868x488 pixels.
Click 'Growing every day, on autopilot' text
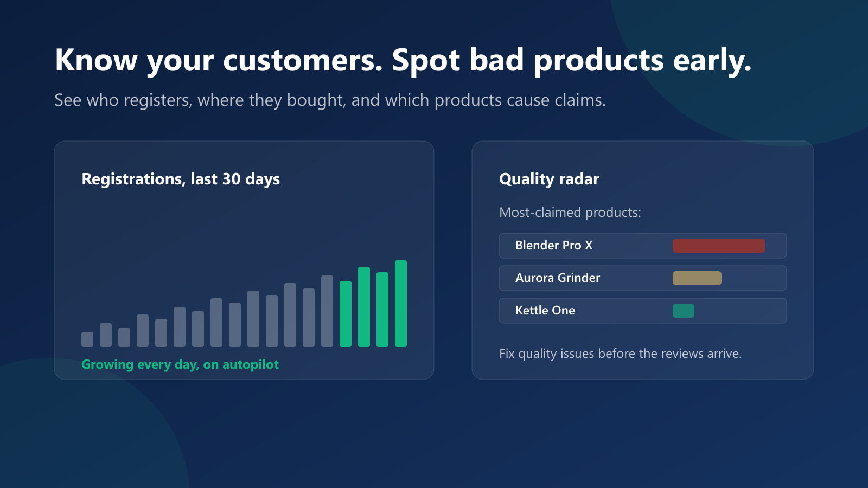tap(180, 365)
